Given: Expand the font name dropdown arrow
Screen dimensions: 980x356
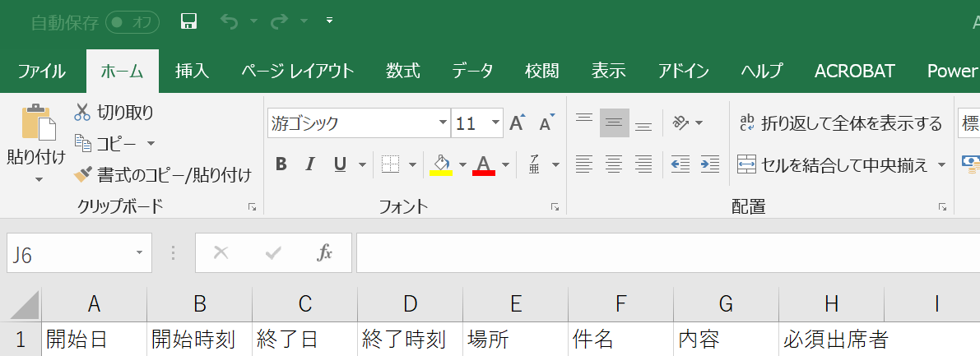Looking at the screenshot, I should pos(444,123).
